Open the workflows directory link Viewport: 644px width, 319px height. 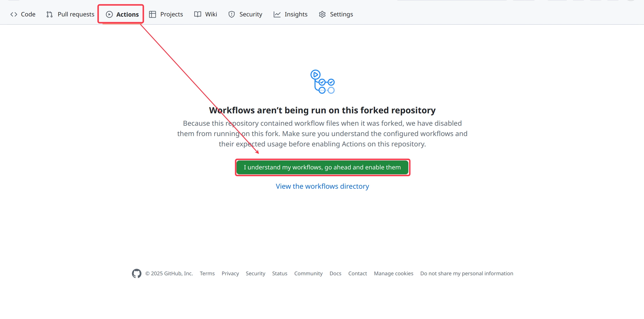pyautogui.click(x=322, y=186)
